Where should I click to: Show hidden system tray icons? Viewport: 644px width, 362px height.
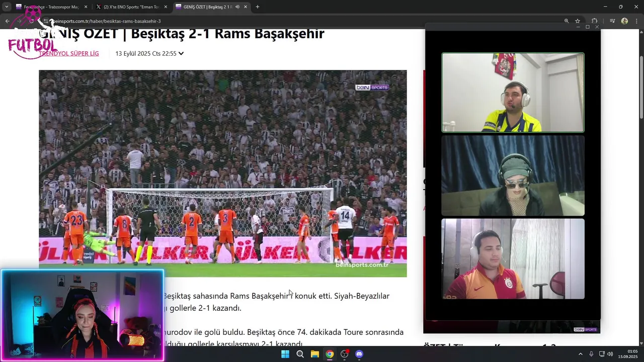click(x=580, y=354)
